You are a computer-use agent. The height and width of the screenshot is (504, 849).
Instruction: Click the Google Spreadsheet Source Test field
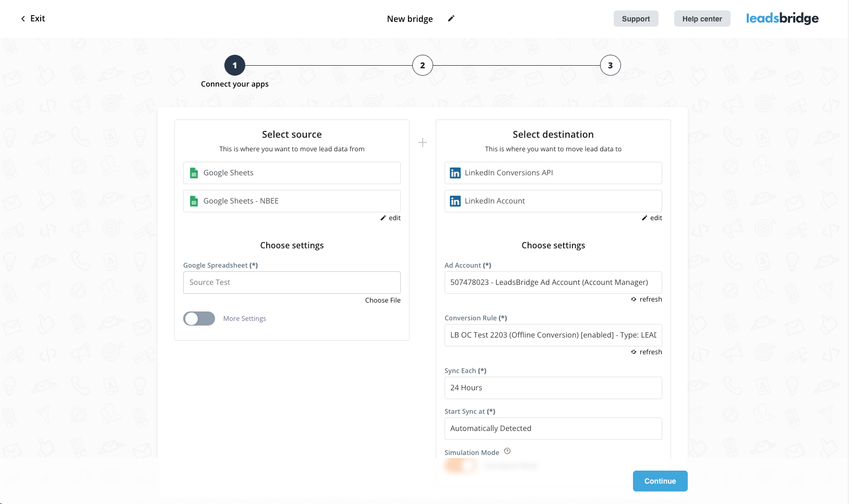292,282
